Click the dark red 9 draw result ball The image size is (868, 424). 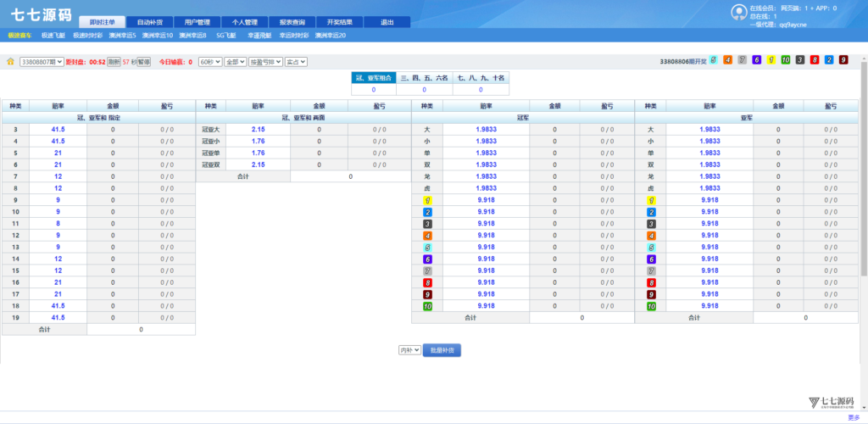[x=843, y=60]
